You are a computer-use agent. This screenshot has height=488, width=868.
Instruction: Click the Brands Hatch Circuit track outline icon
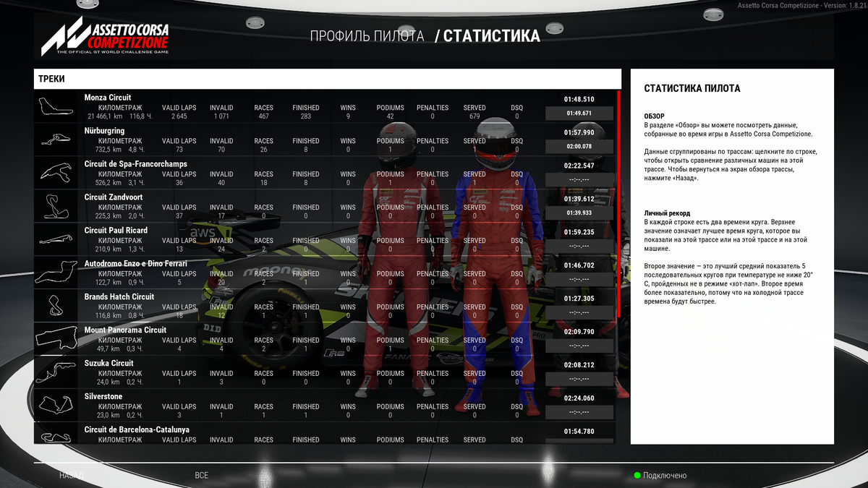56,306
